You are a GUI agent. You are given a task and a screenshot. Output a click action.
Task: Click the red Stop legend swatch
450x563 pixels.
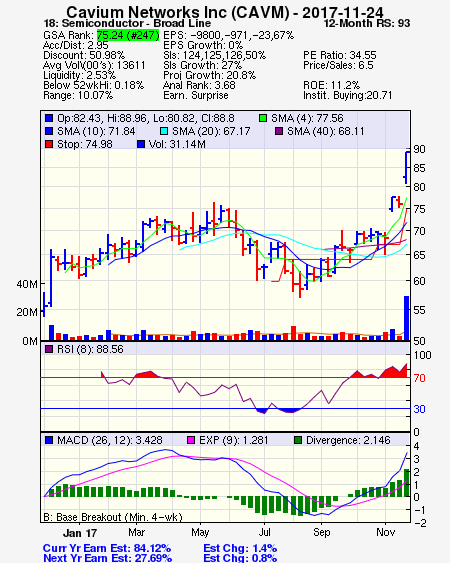49,144
